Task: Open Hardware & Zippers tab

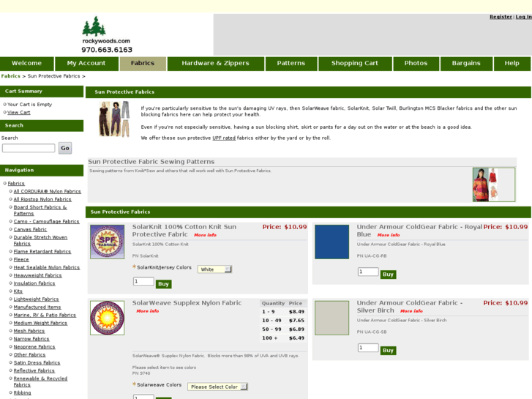Action: tap(215, 64)
